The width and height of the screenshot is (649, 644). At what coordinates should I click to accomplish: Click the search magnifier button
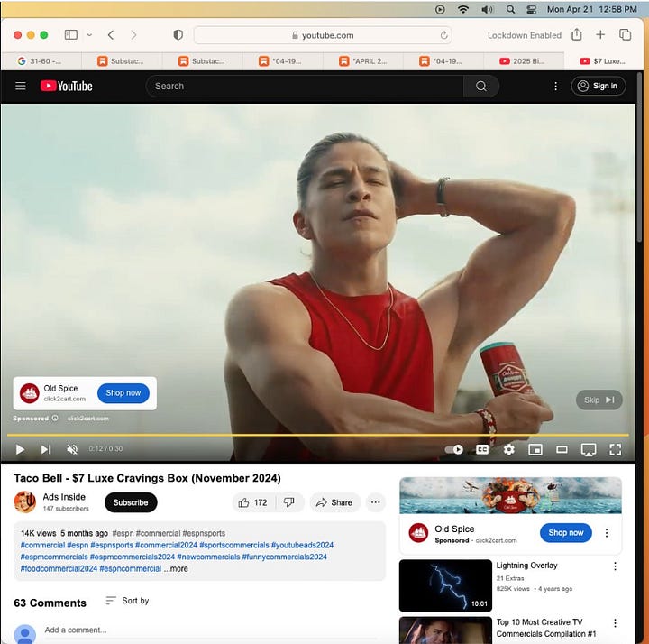pyautogui.click(x=481, y=86)
